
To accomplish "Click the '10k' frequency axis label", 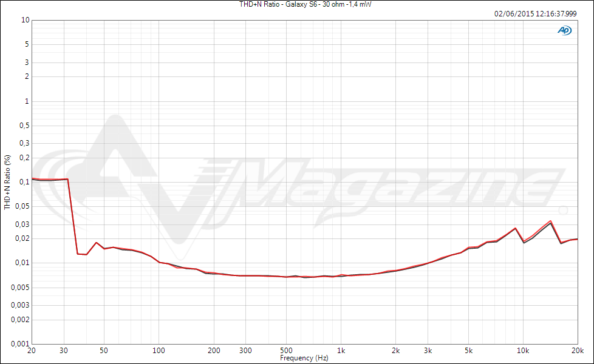I will point(523,351).
